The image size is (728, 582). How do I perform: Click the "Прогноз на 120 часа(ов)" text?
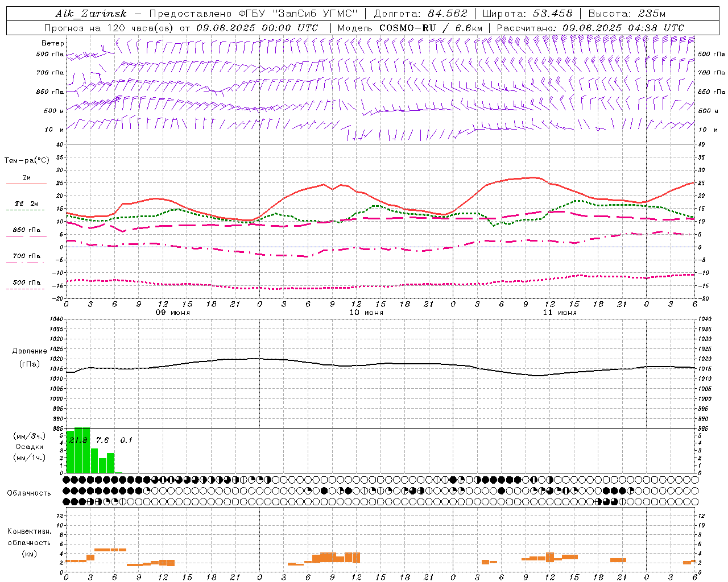tap(109, 28)
